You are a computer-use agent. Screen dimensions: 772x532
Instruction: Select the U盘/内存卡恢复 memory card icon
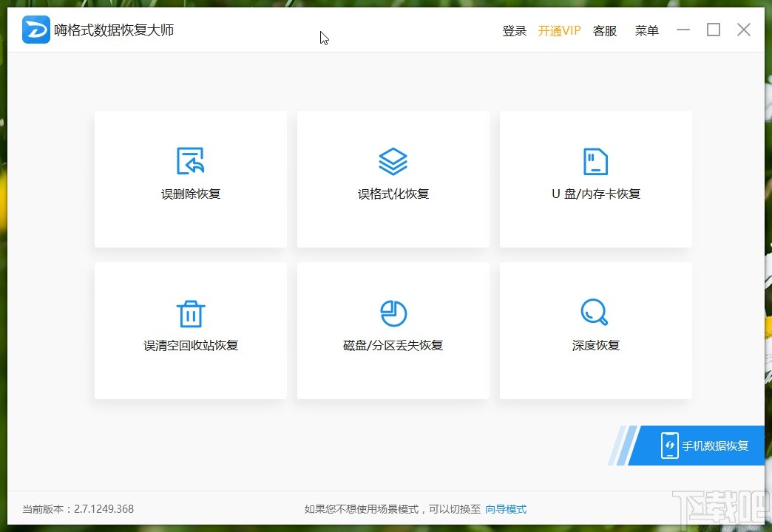click(x=595, y=160)
